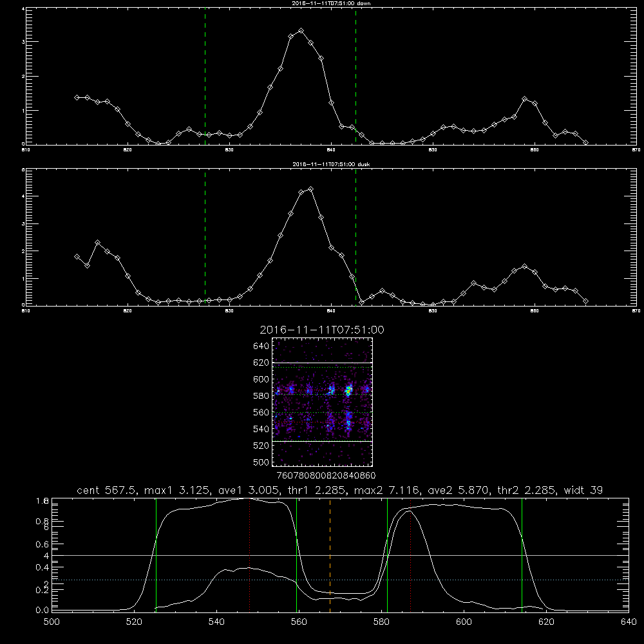Click the dotted horizontal threshold line in the bottom plot

pyautogui.click(x=340, y=580)
